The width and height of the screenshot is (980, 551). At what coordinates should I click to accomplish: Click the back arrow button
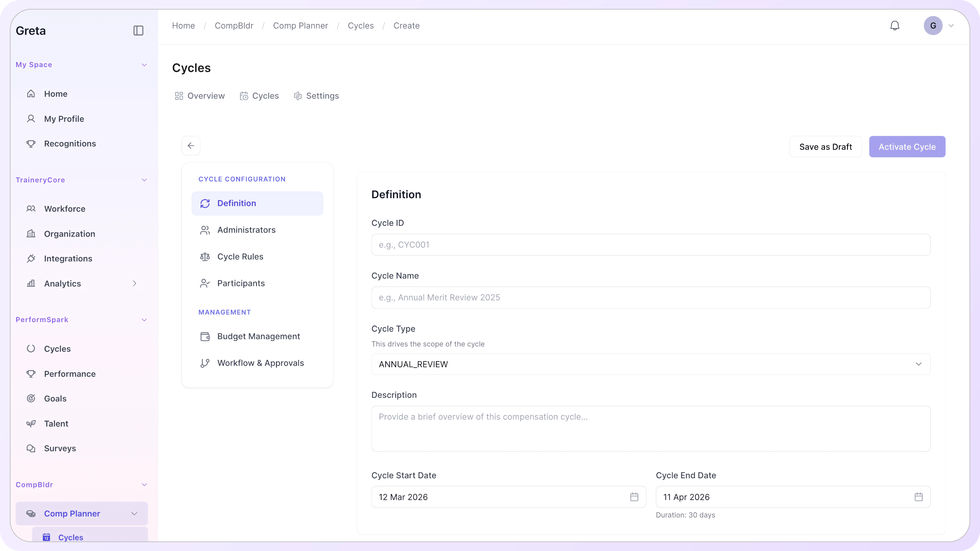[191, 146]
